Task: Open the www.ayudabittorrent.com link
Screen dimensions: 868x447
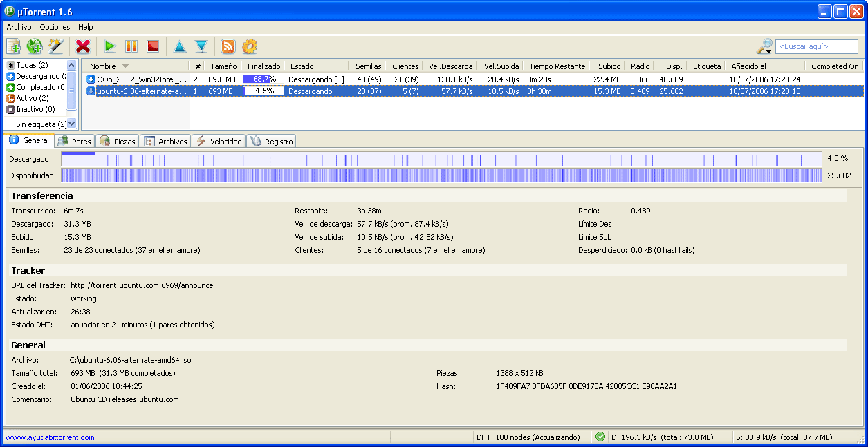Action: tap(50, 437)
